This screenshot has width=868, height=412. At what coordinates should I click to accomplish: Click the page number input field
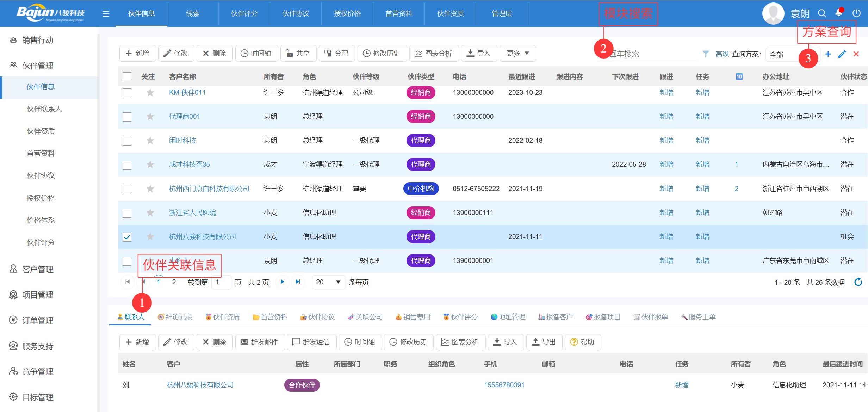221,282
